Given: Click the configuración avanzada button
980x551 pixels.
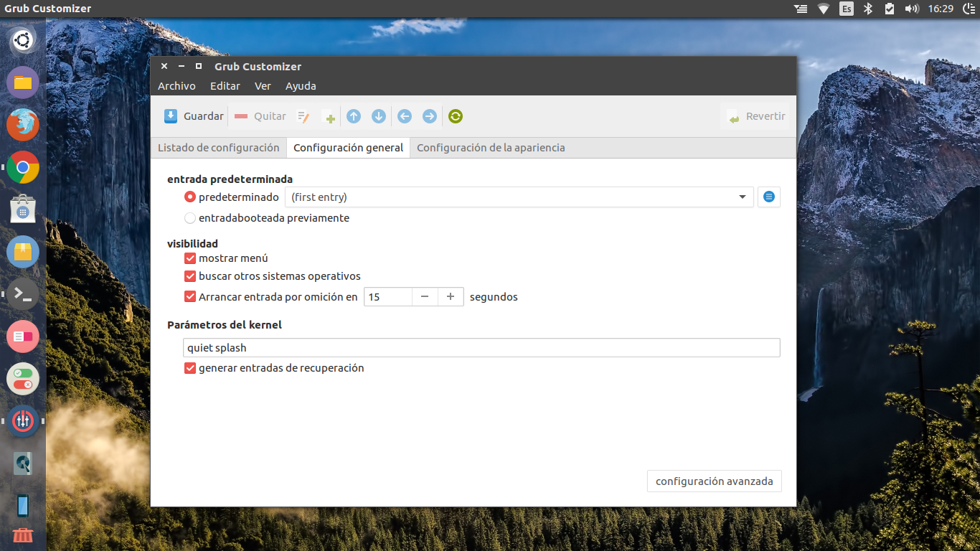Looking at the screenshot, I should [714, 481].
